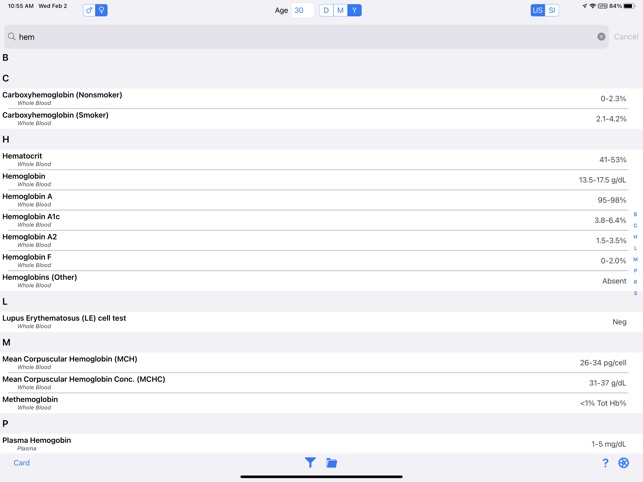Open the help question mark icon

click(x=605, y=463)
